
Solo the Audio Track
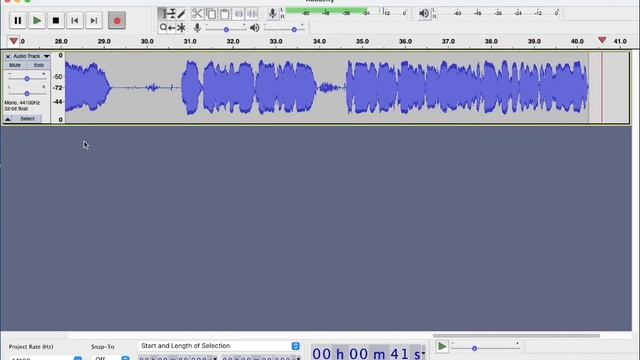pyautogui.click(x=38, y=65)
